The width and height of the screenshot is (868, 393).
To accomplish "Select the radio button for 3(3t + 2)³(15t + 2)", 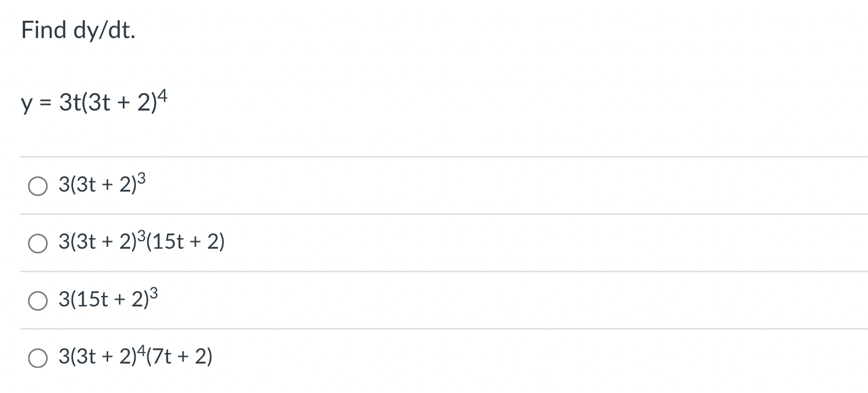I will pos(37,243).
